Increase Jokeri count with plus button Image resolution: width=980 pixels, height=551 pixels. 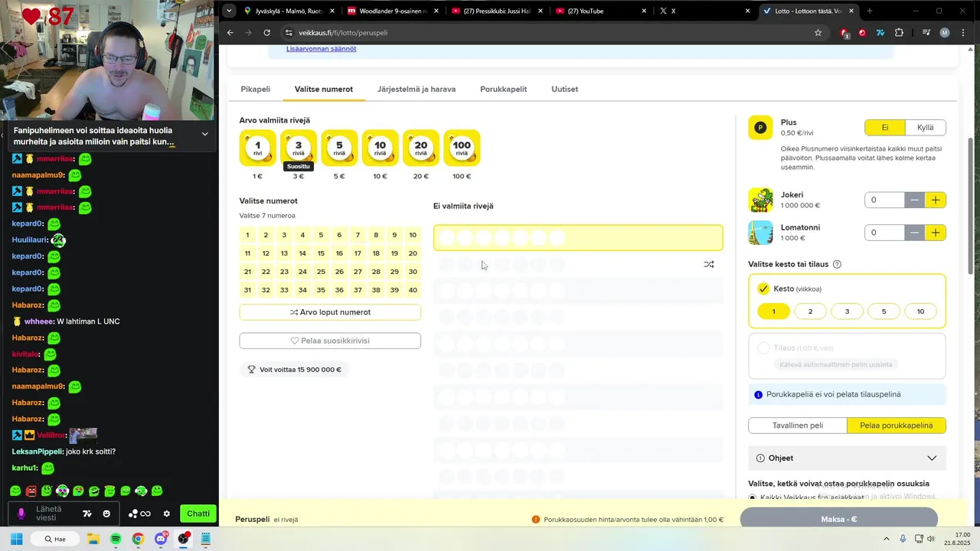click(x=936, y=200)
